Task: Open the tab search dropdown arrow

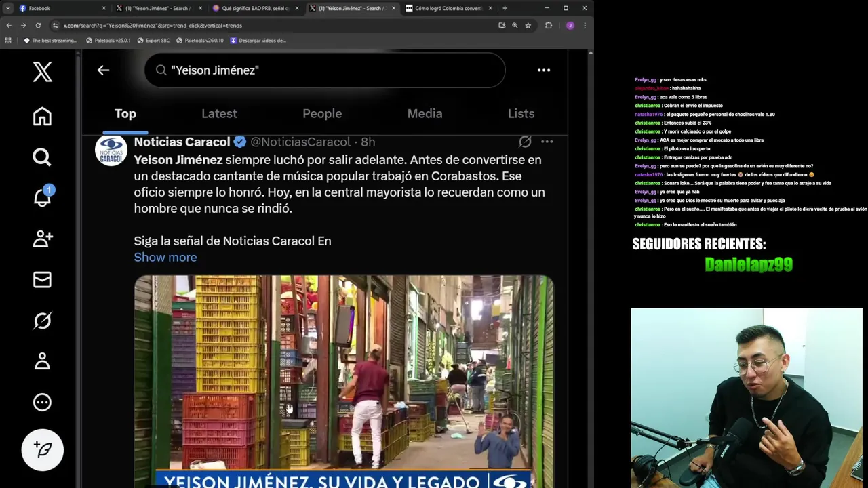Action: pyautogui.click(x=7, y=8)
